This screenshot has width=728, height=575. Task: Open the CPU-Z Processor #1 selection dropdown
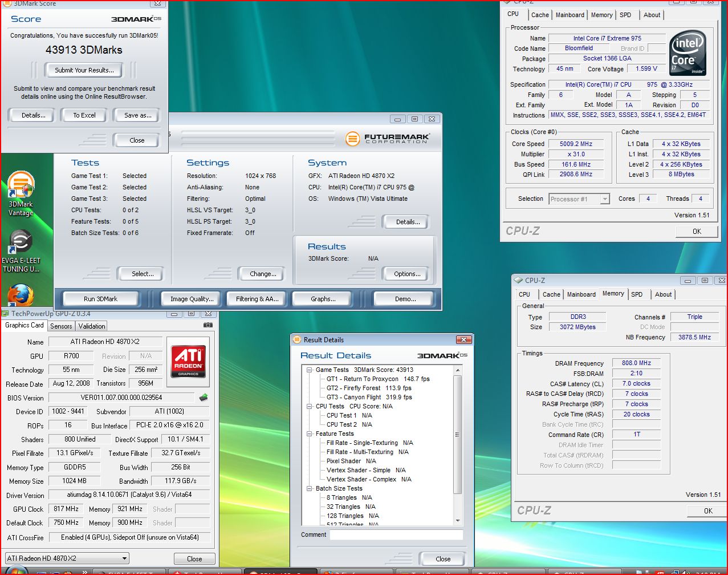click(579, 199)
